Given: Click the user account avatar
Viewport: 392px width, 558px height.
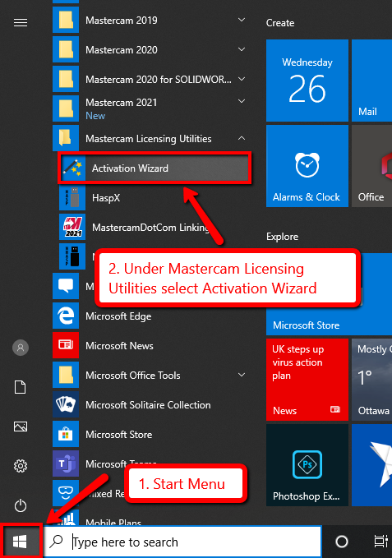Looking at the screenshot, I should point(21,348).
